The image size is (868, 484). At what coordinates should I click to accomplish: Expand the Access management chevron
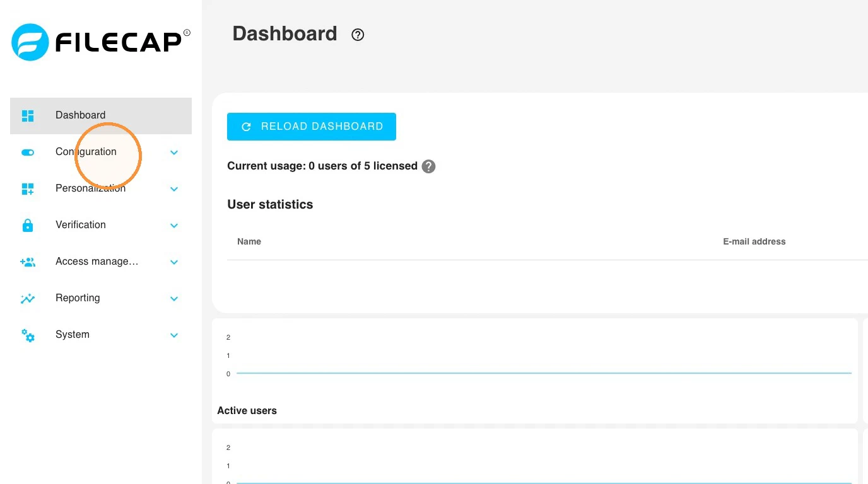(174, 262)
